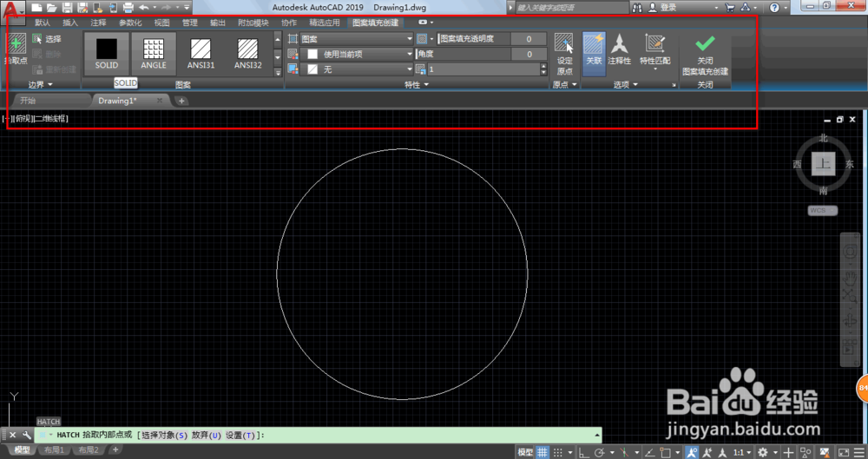Click the help question mark icon
868x459 pixels.
click(x=774, y=8)
